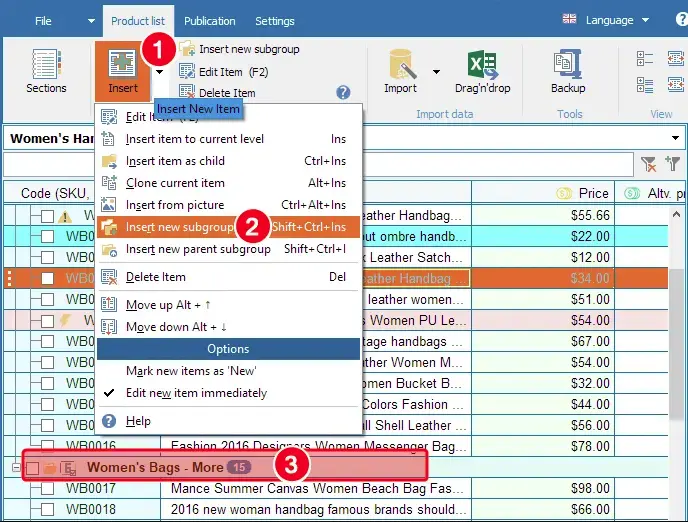Open the ribbon help question mark

click(x=343, y=92)
